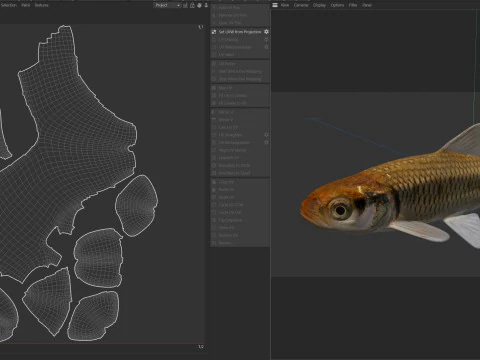Click the lock icon beside Project dropdown
The height and width of the screenshot is (360, 480).
click(192, 5)
